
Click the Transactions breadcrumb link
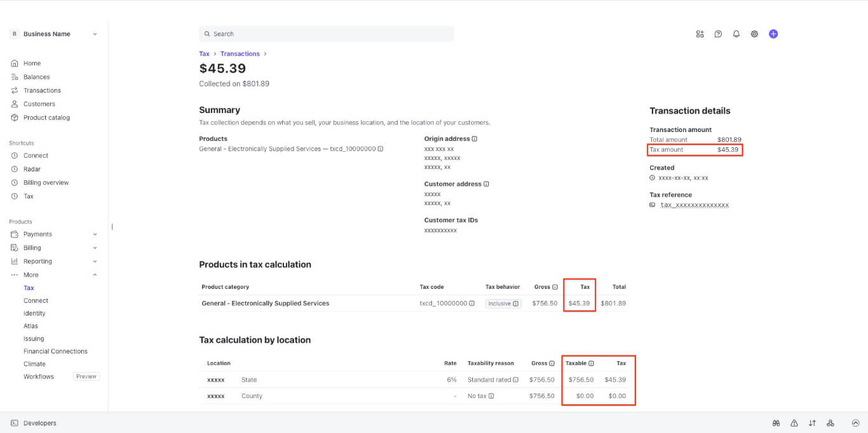pos(240,54)
